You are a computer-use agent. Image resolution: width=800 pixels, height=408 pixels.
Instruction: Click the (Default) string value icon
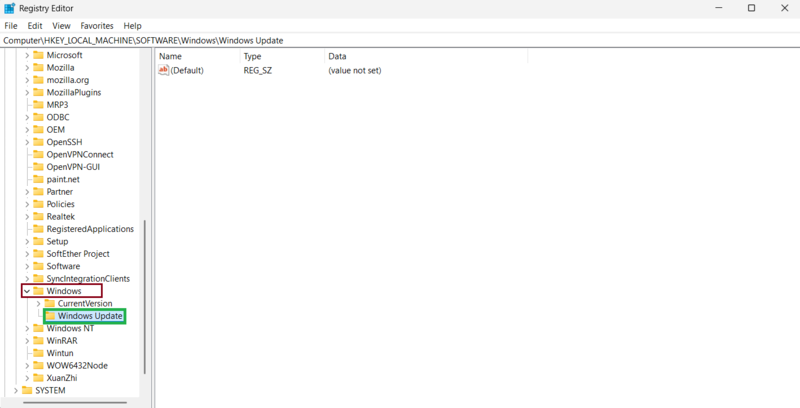coord(164,71)
